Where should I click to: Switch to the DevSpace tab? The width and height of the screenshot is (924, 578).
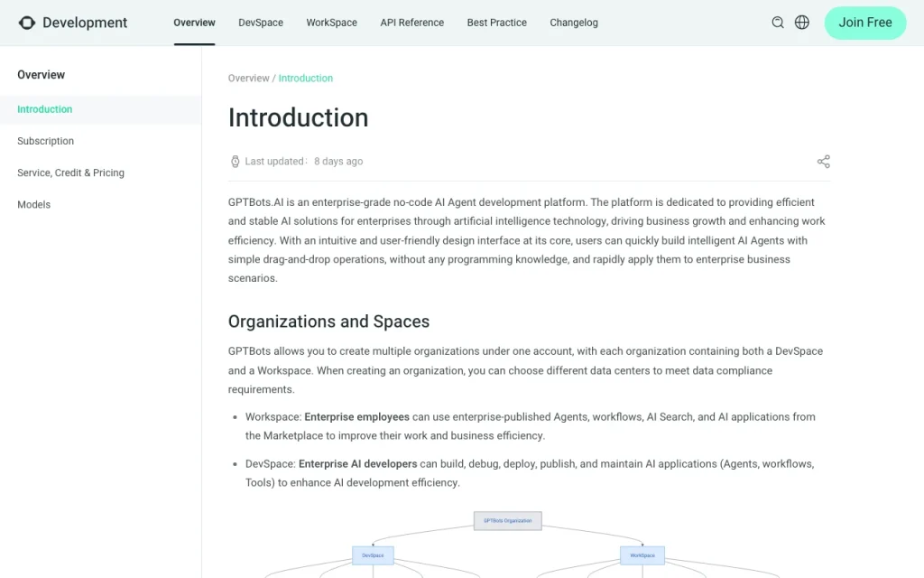pyautogui.click(x=261, y=23)
